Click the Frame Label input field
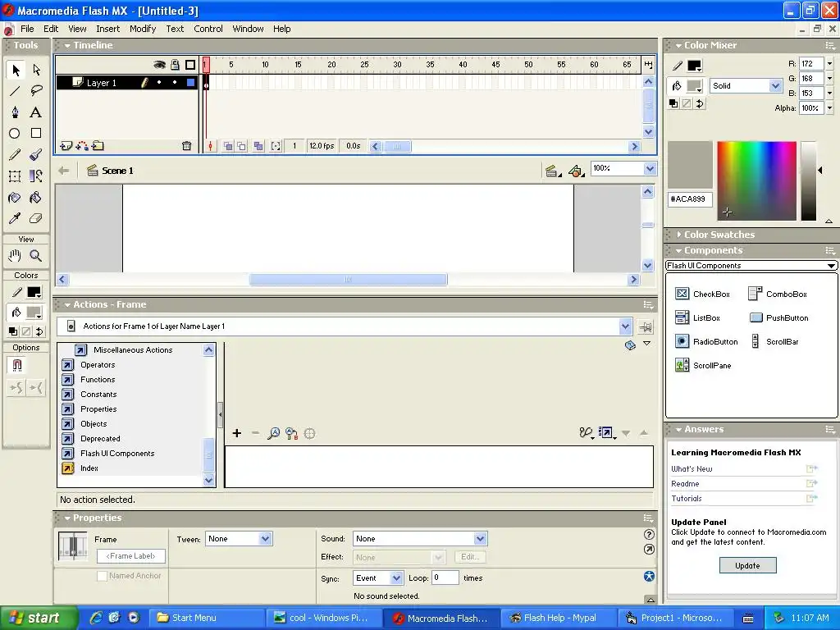Screen dimensions: 840x630 pos(130,556)
